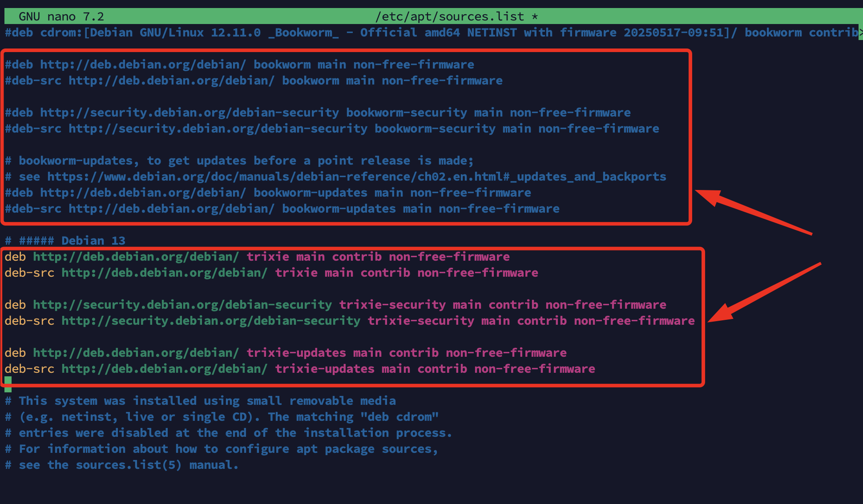Viewport: 863px width, 504px height.
Task: Click deb.debian.org URL on the trixie main line
Action: click(x=136, y=257)
